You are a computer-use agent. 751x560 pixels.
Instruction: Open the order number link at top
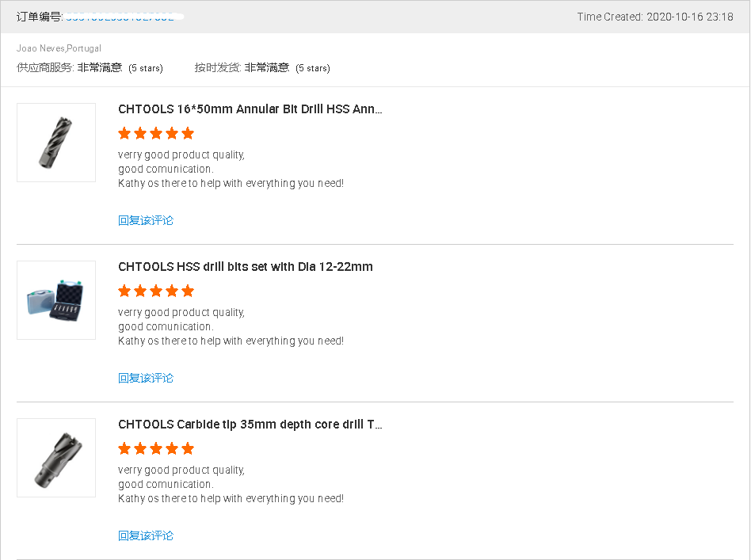click(x=120, y=17)
